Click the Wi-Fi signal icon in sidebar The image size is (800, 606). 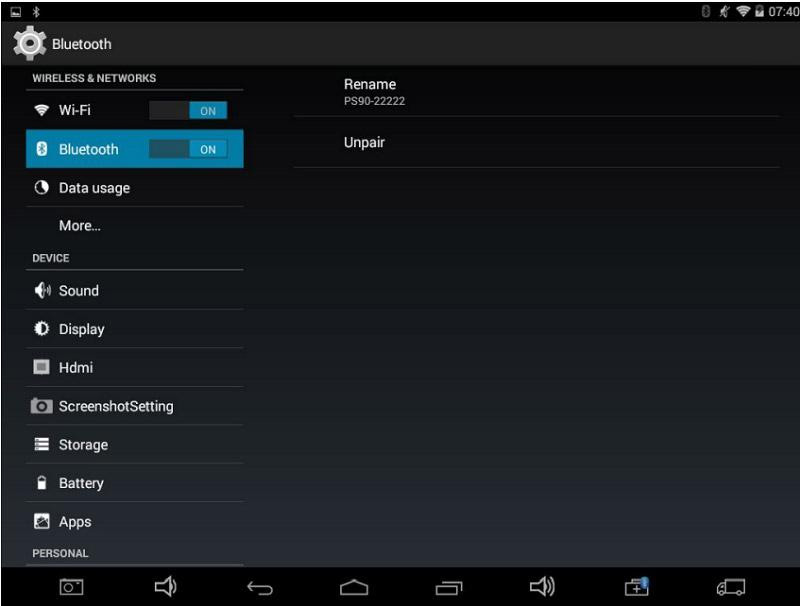click(41, 110)
